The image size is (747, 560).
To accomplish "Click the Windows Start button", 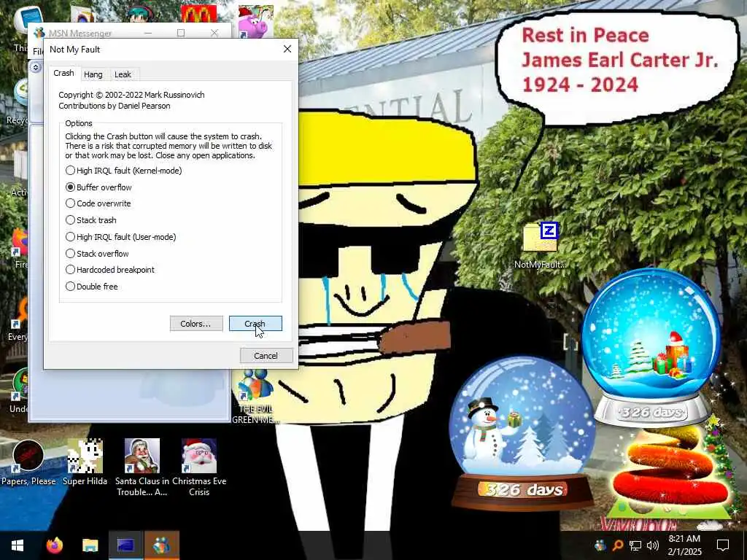I will [x=18, y=545].
